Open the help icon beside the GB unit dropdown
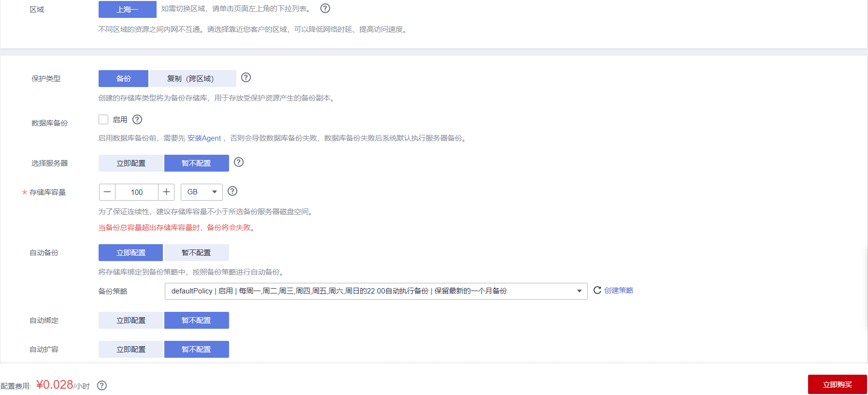This screenshot has width=868, height=395. click(232, 191)
